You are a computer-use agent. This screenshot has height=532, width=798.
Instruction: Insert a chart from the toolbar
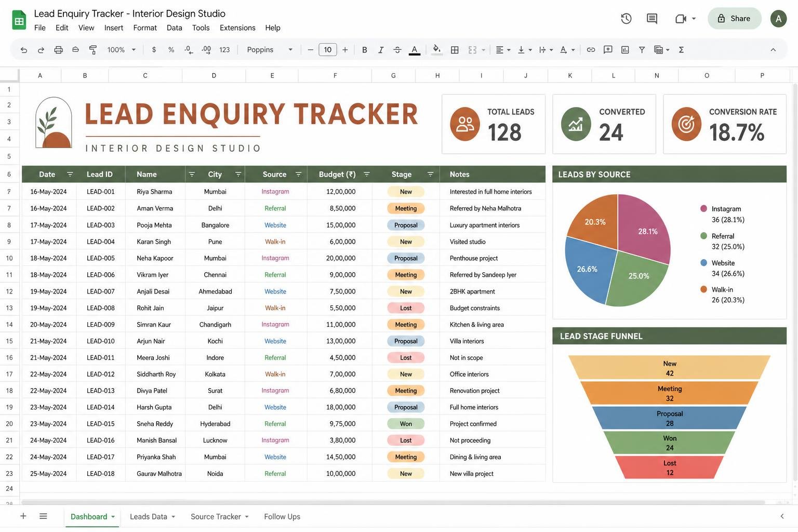pos(625,50)
